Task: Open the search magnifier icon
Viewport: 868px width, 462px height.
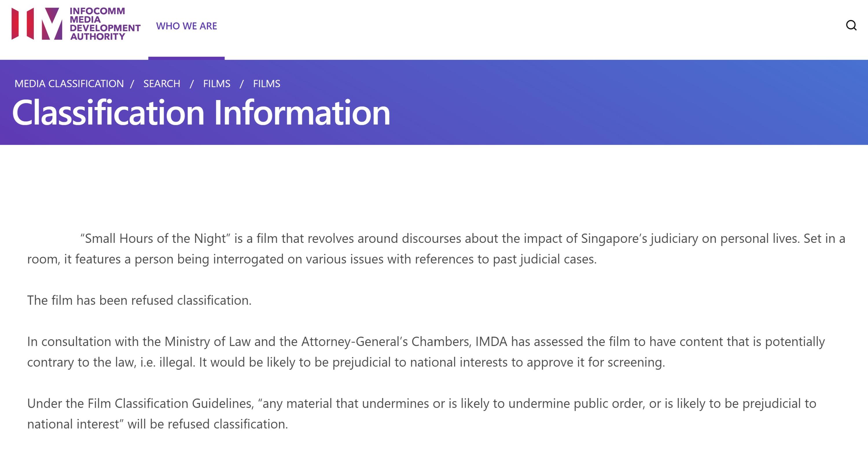Action: (x=851, y=25)
